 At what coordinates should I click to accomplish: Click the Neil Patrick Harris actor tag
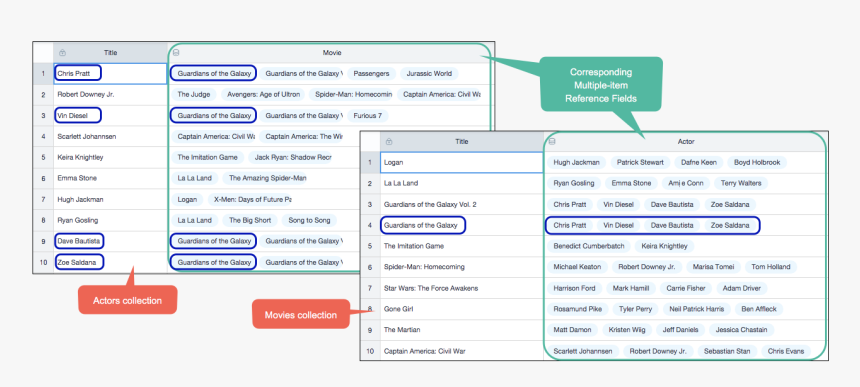coord(697,309)
